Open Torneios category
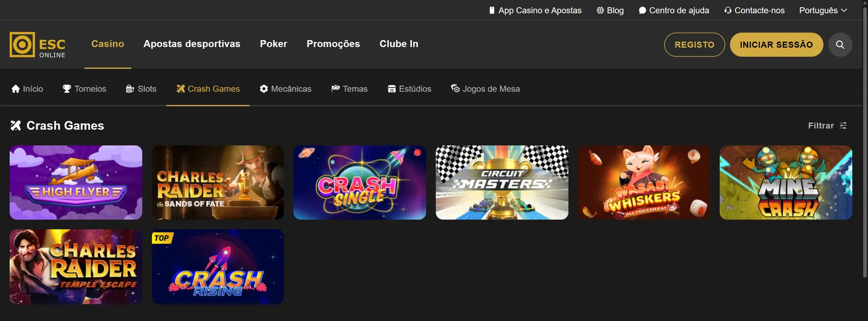 coord(84,89)
